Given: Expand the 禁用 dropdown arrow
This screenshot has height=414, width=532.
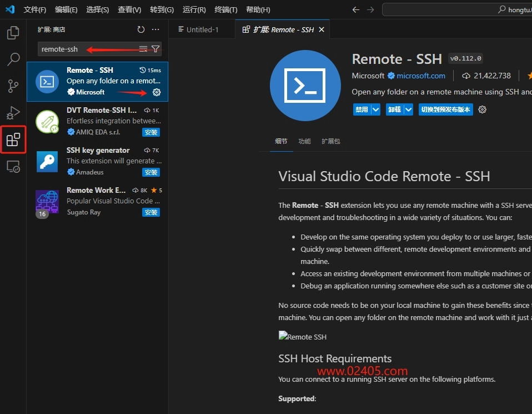Looking at the screenshot, I should pyautogui.click(x=376, y=109).
